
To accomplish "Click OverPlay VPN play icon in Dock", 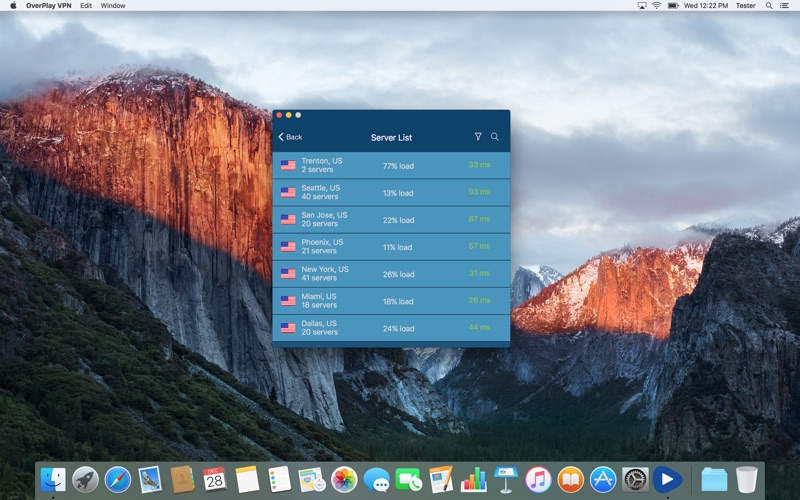I will click(x=667, y=480).
